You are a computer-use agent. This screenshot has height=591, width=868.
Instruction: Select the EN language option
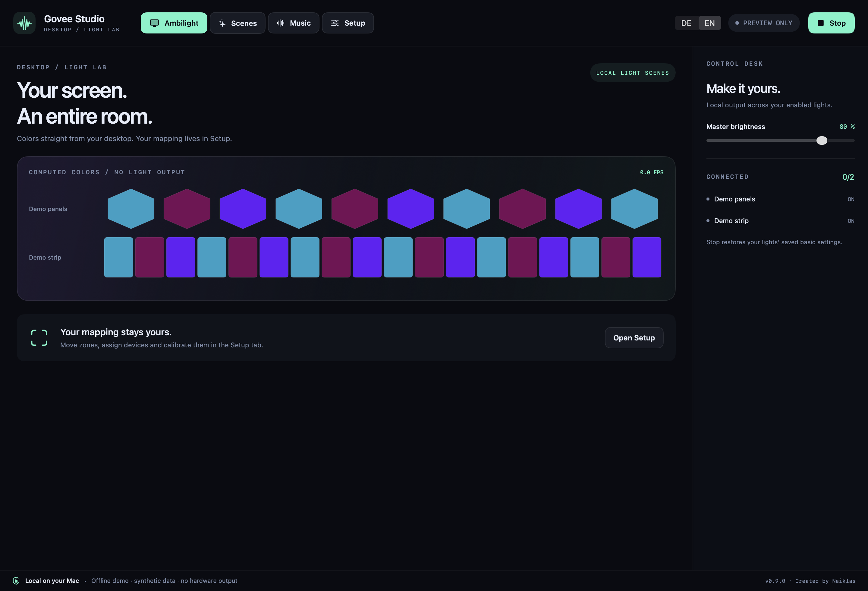710,23
